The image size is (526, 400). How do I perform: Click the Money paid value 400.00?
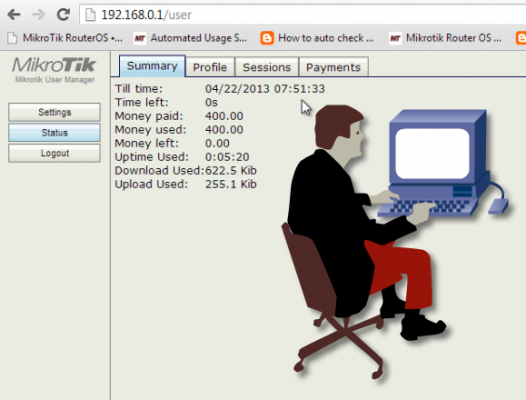(x=224, y=116)
